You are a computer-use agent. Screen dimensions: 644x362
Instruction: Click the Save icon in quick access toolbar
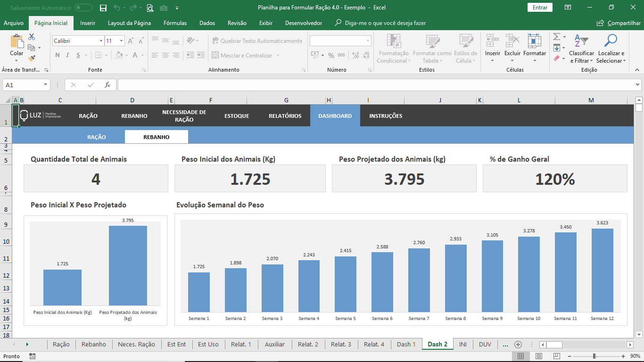pyautogui.click(x=103, y=8)
